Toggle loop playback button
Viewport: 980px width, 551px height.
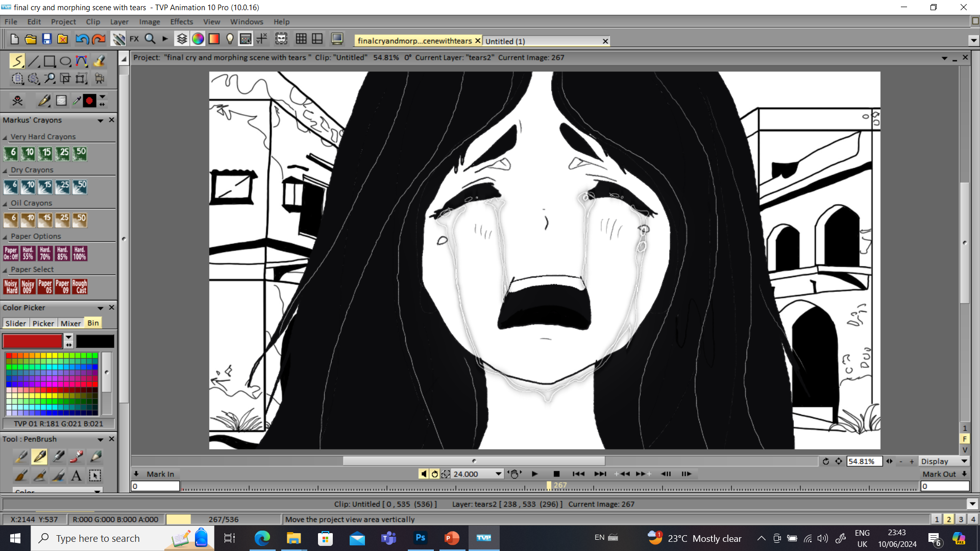435,474
